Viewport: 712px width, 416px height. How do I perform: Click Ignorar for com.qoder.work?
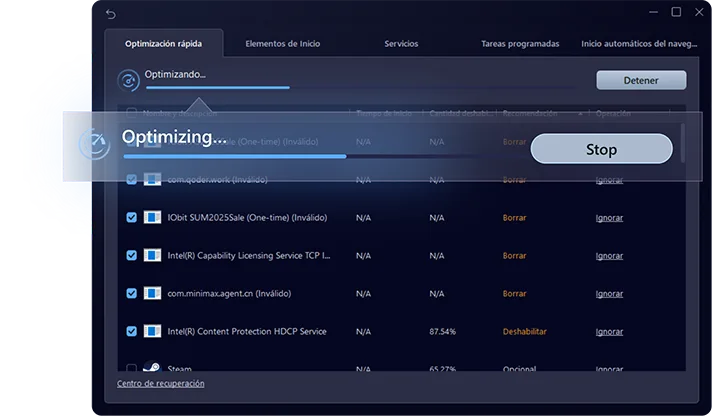click(x=609, y=180)
